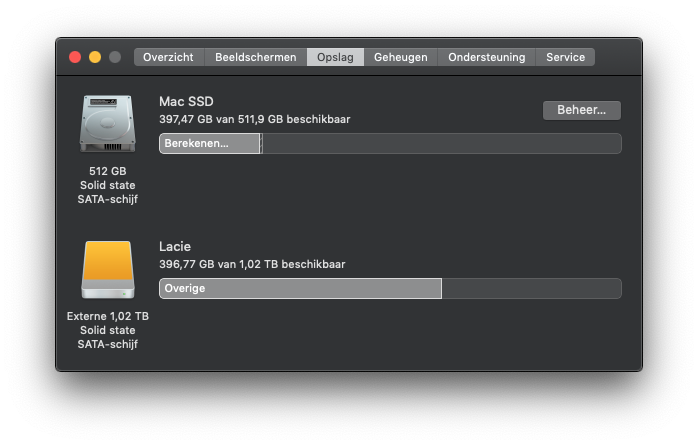Click the 397,47 GB available text
Viewport: 698px width, 445px height.
click(x=254, y=119)
